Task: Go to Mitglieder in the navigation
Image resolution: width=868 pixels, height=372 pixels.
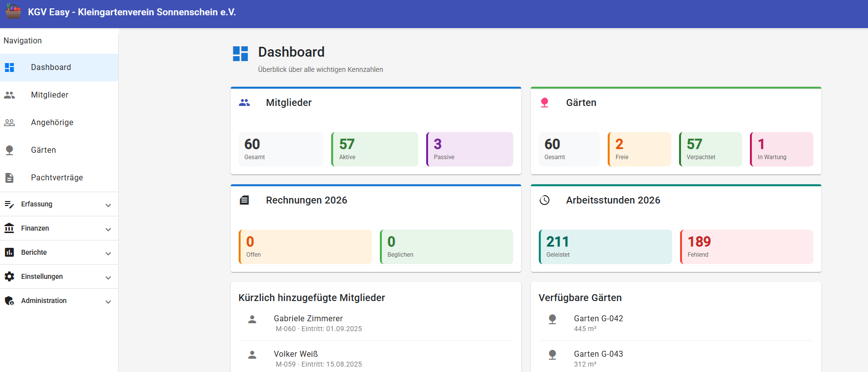Action: 59,95
